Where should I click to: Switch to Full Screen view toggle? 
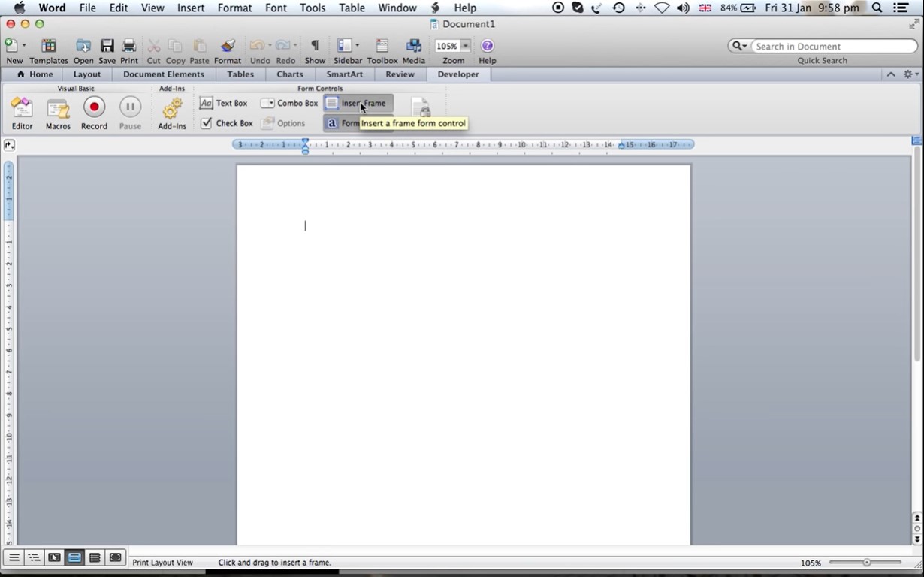point(114,557)
